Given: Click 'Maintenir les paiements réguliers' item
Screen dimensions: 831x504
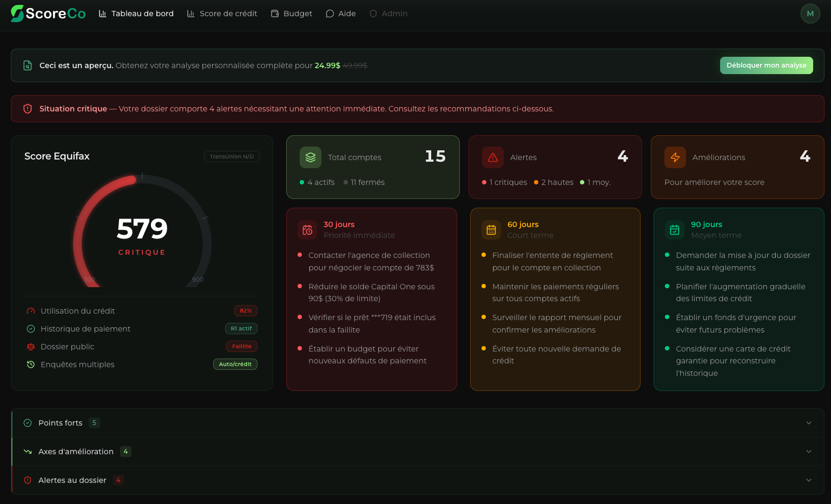Looking at the screenshot, I should click(556, 293).
